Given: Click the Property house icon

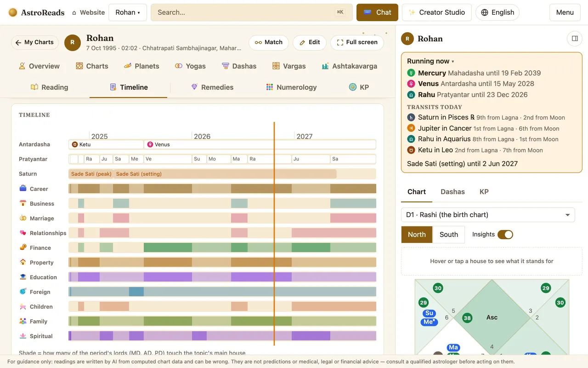Looking at the screenshot, I should 23,262.
